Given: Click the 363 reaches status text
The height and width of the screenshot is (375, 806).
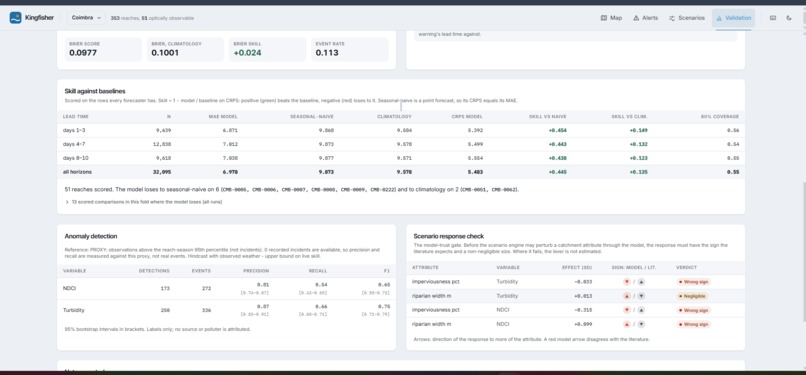Looking at the screenshot, I should click(x=152, y=18).
